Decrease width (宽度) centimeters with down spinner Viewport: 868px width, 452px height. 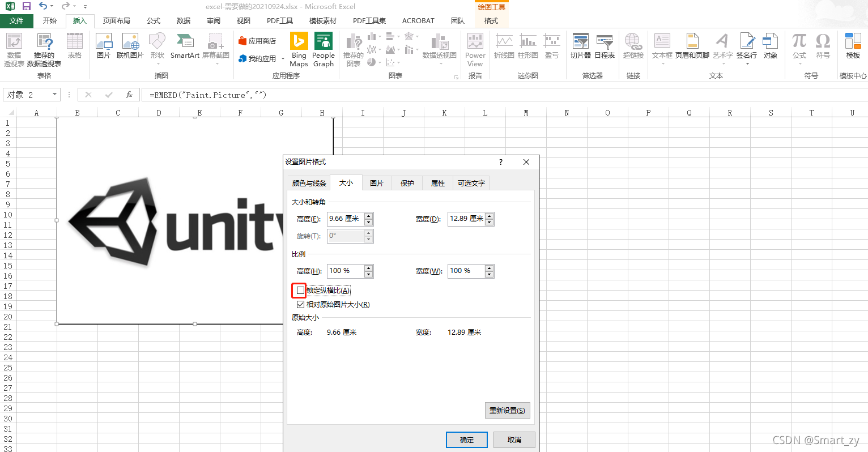490,222
